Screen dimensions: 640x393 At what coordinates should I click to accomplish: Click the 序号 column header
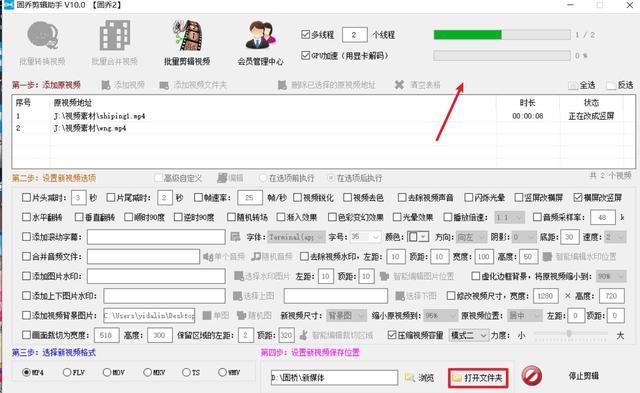point(23,103)
